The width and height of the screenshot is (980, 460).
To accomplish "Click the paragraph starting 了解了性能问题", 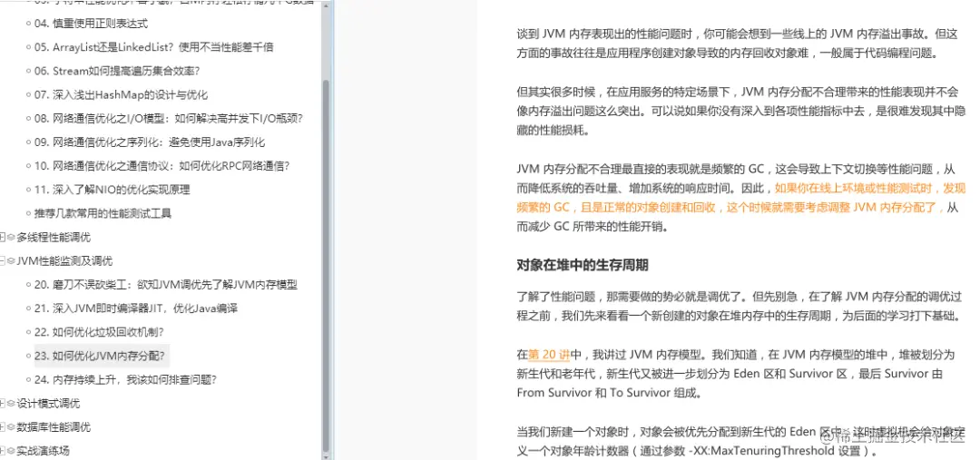I will (740, 306).
